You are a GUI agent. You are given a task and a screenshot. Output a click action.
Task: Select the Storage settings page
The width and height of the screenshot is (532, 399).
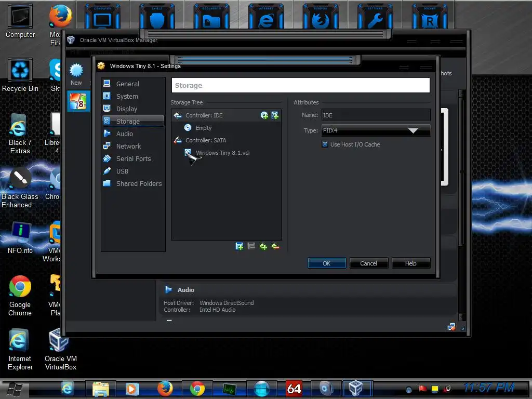tap(133, 121)
